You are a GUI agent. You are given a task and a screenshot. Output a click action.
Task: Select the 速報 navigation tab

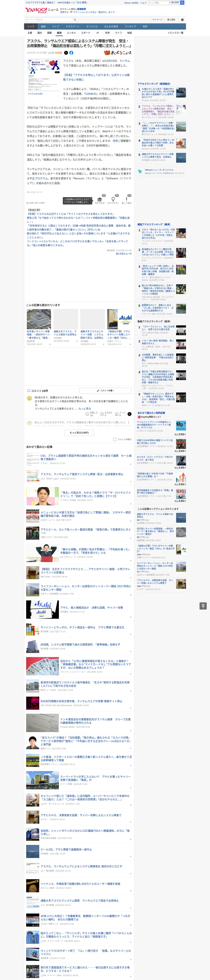pyautogui.click(x=43, y=27)
